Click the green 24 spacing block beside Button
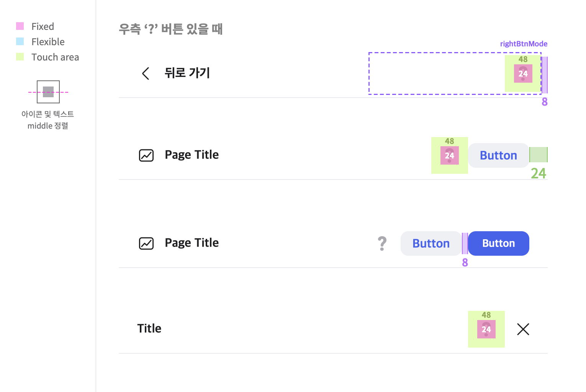Screen dimensions: 586x392 539,155
